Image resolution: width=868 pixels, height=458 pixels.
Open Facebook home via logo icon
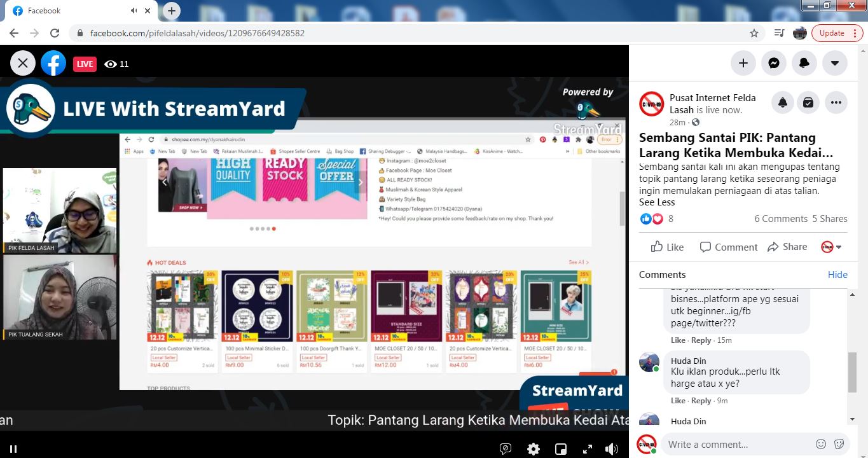tap(53, 63)
